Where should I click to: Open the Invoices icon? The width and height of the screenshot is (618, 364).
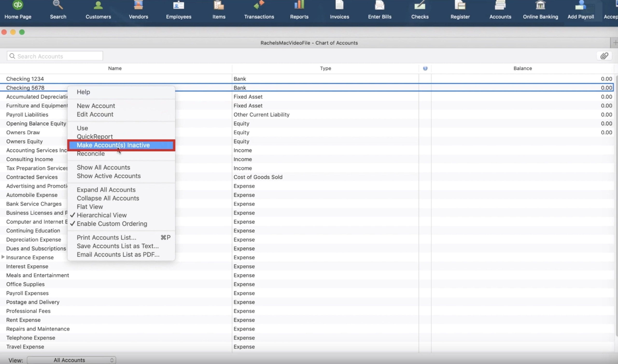pos(339,10)
